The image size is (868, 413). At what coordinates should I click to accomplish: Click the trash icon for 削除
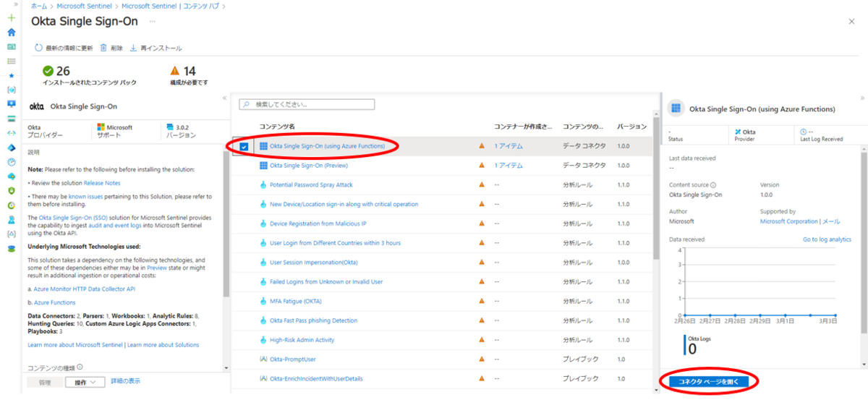click(x=103, y=48)
